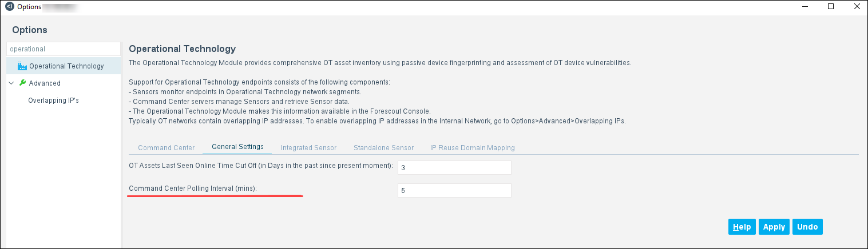Minimize the Options window

coord(805,7)
